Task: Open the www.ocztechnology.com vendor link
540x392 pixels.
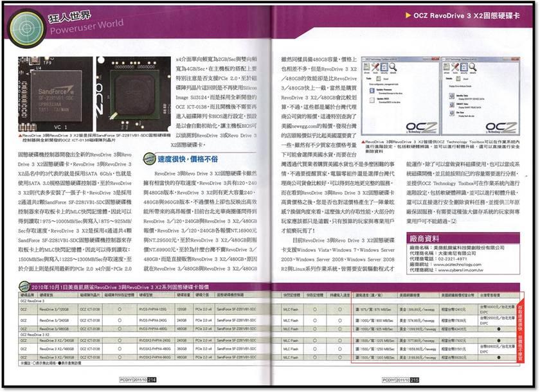Action: point(457,264)
